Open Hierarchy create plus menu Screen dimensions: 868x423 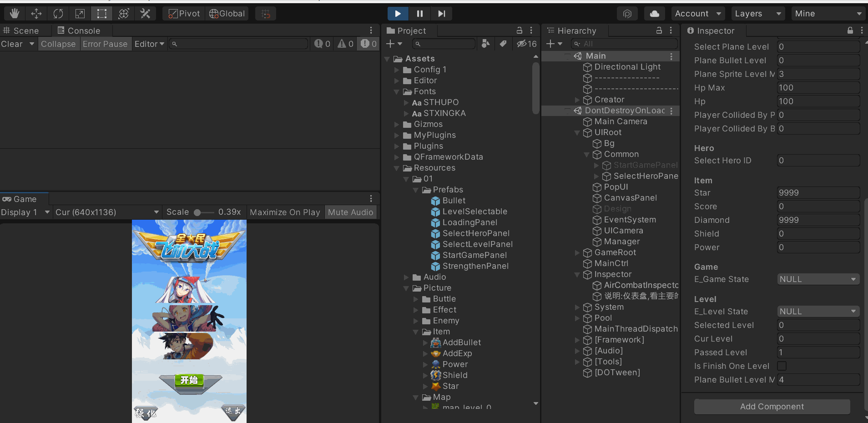(554, 44)
